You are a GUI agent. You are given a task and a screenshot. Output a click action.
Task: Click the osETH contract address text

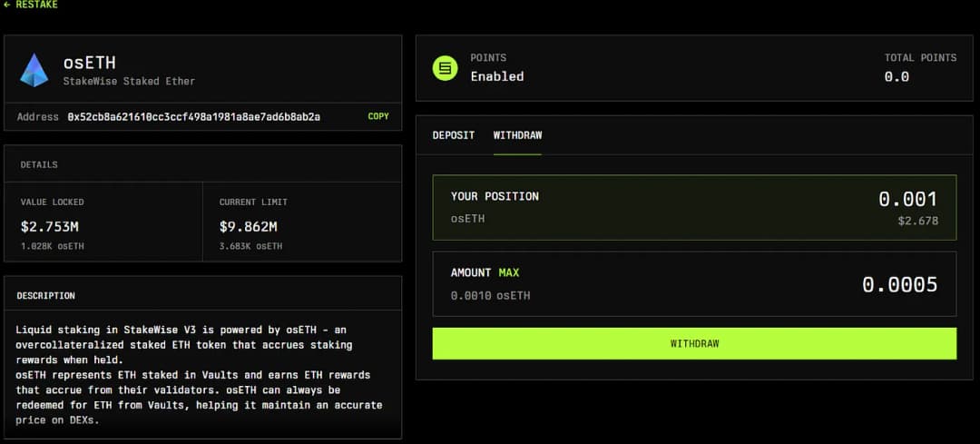point(193,117)
